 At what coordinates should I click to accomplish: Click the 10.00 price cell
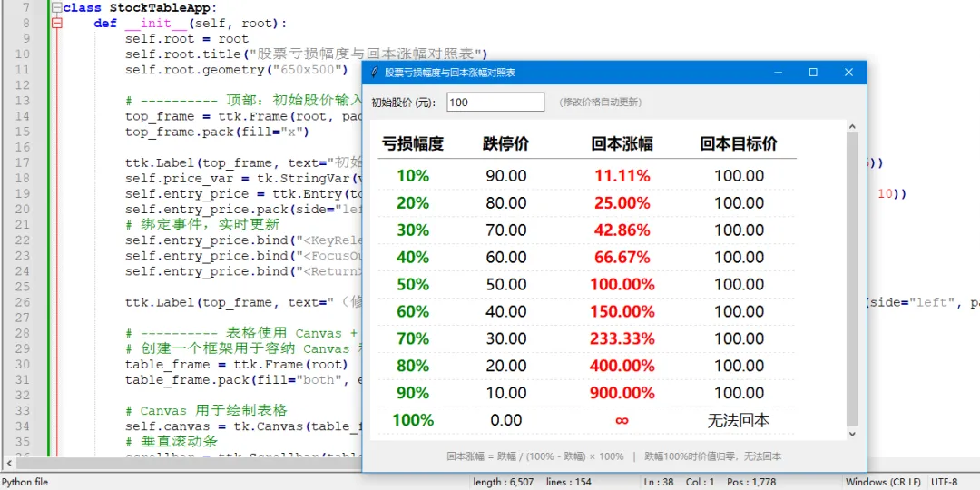[506, 393]
